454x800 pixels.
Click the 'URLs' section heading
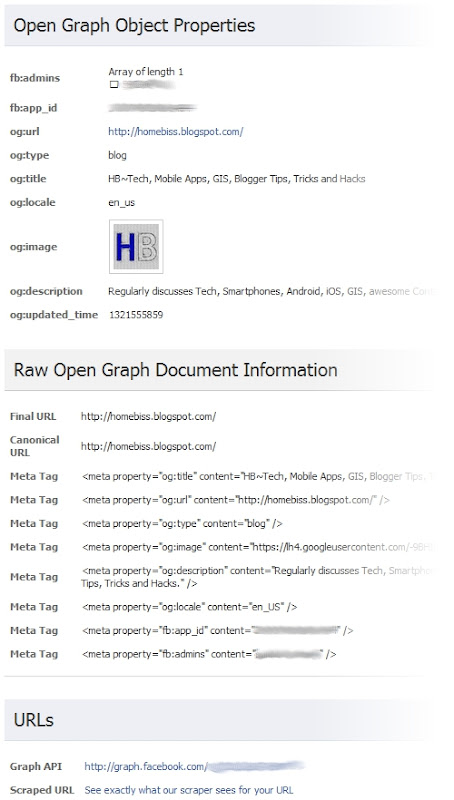34,720
